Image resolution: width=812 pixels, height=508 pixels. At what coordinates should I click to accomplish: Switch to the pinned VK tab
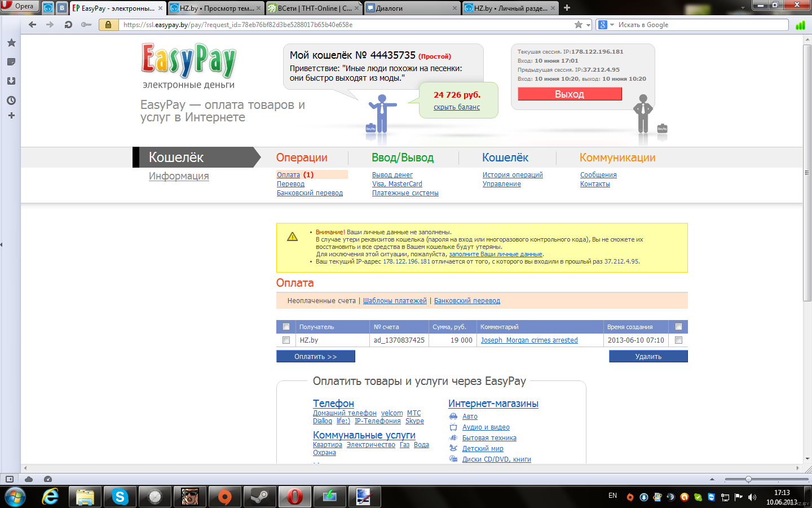[x=61, y=8]
